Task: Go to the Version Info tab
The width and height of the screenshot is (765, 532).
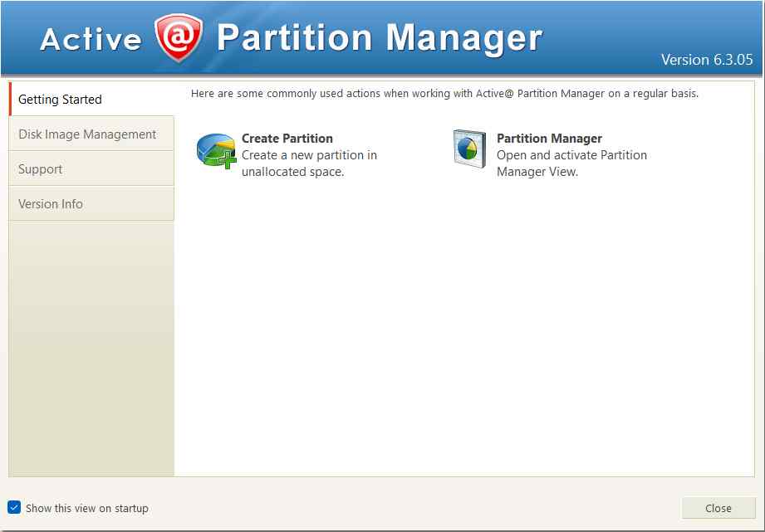Action: 51,204
